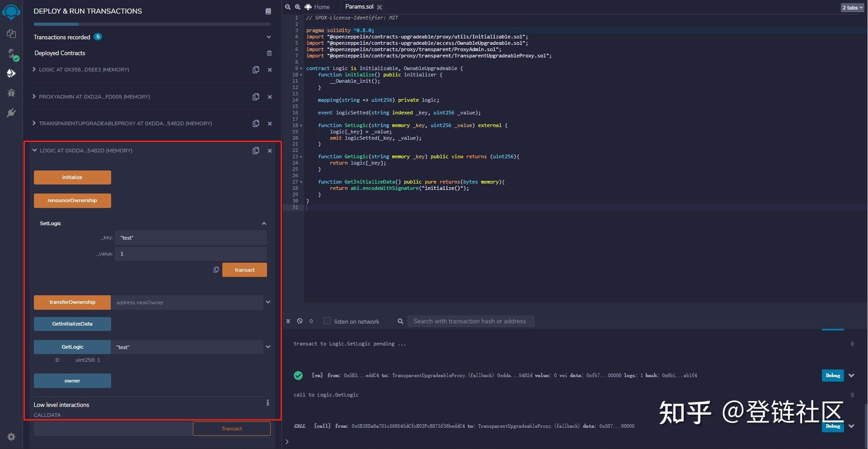868x449 pixels.
Task: Remove the PROXYADMIN contract instance
Action: pyautogui.click(x=270, y=97)
